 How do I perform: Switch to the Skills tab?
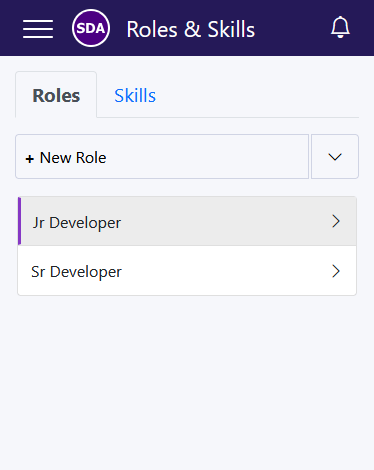(135, 96)
